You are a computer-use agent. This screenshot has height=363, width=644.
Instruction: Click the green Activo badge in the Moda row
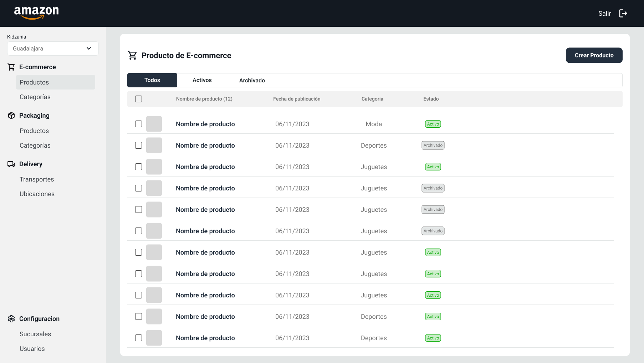[x=433, y=124]
